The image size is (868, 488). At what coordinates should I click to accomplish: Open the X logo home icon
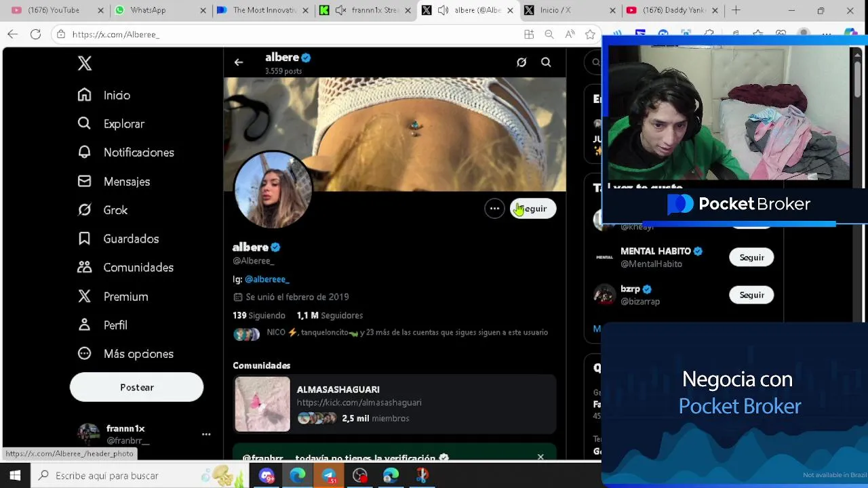pyautogui.click(x=84, y=63)
